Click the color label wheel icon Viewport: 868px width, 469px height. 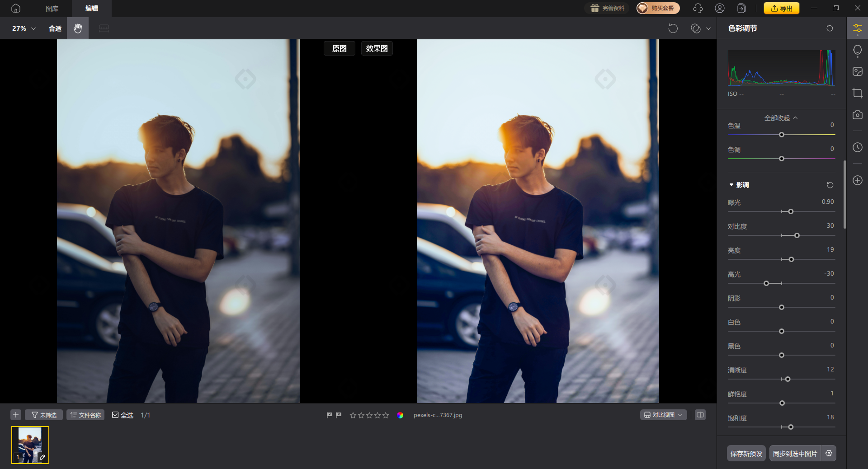(400, 415)
